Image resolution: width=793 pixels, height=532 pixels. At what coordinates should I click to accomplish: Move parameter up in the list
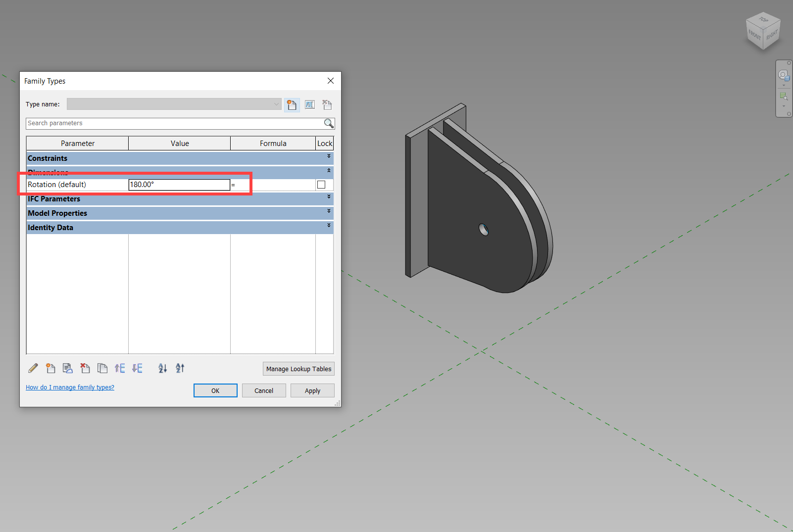click(x=119, y=368)
